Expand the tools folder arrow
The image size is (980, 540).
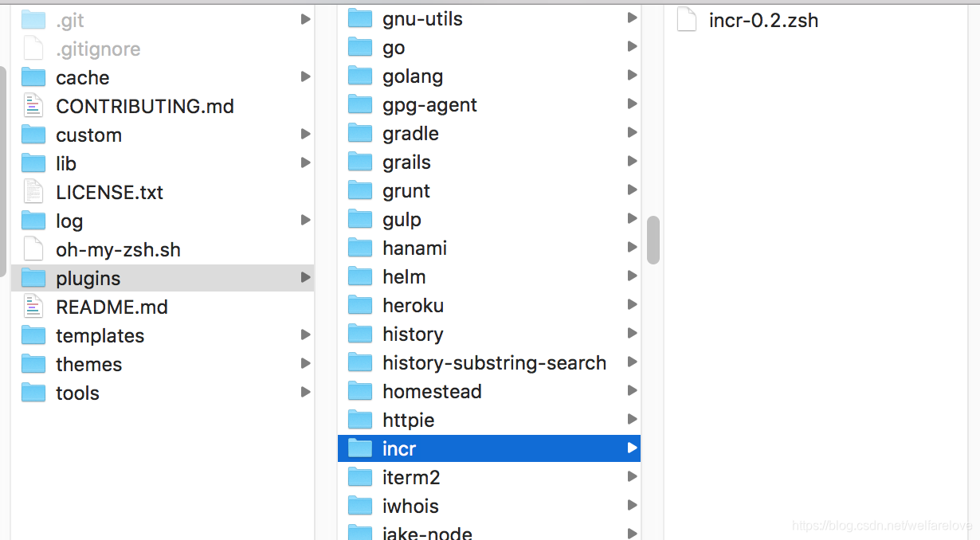pyautogui.click(x=305, y=392)
